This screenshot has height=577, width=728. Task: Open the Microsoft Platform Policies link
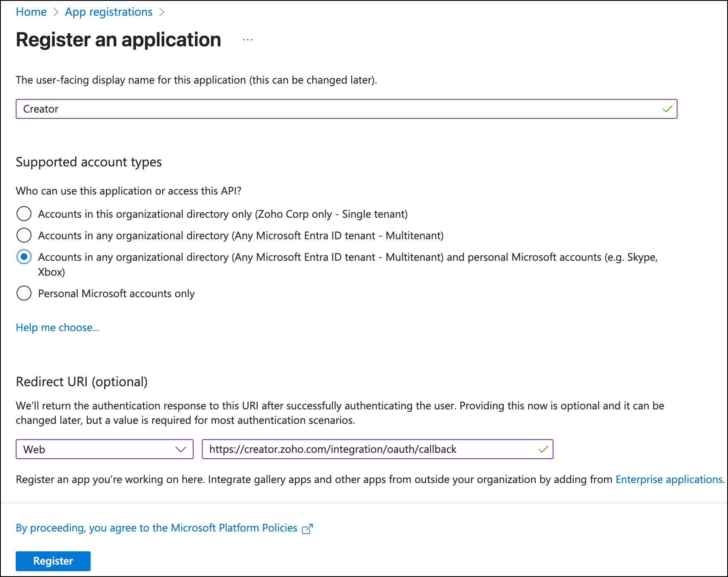pos(156,528)
